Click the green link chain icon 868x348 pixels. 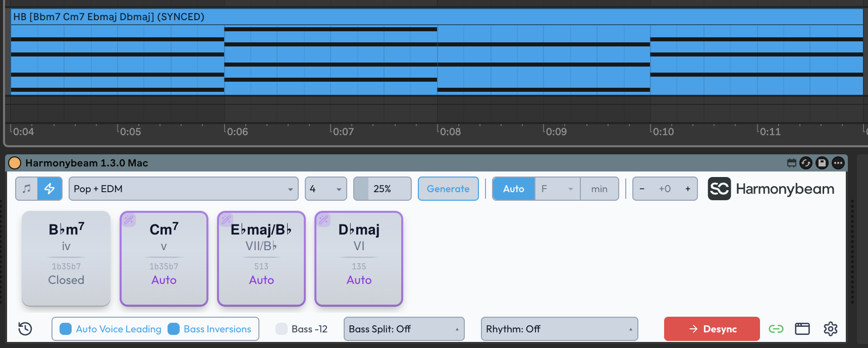coord(776,329)
